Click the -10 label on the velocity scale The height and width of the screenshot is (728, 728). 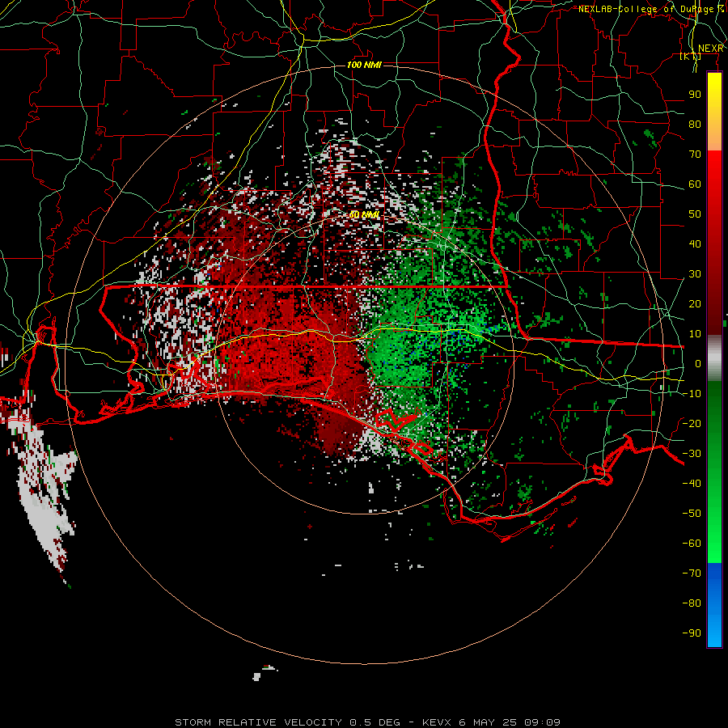click(692, 394)
